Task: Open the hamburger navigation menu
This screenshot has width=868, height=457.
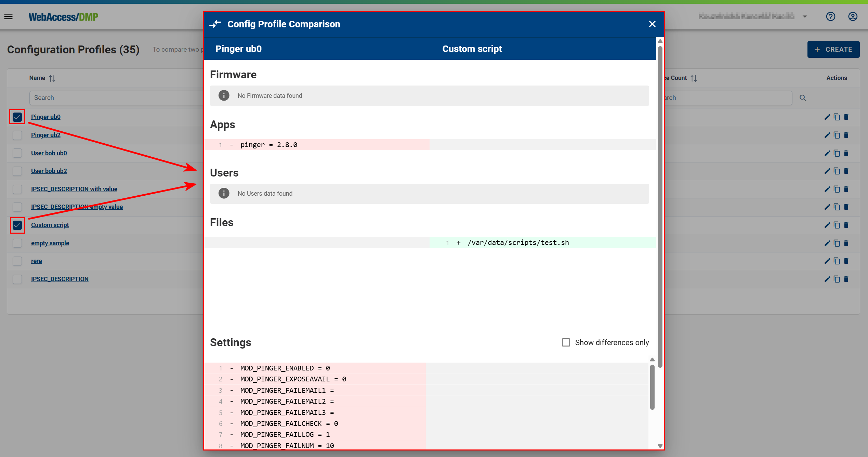Action: pos(8,16)
